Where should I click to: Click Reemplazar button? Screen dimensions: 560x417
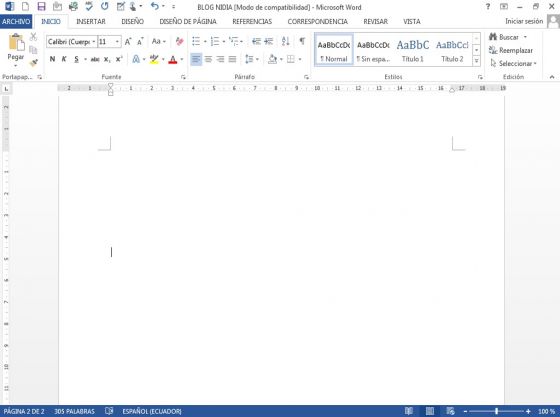tap(511, 50)
